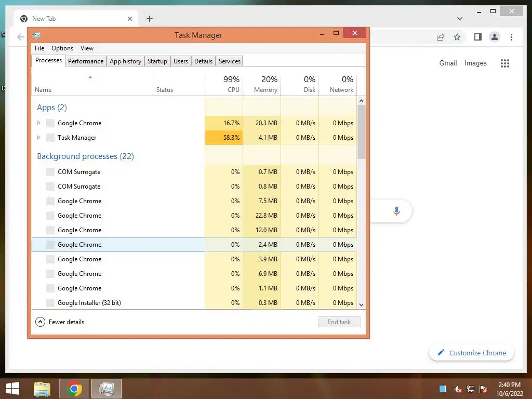The width and height of the screenshot is (532, 399).
Task: Open the Images link
Action: [475, 63]
